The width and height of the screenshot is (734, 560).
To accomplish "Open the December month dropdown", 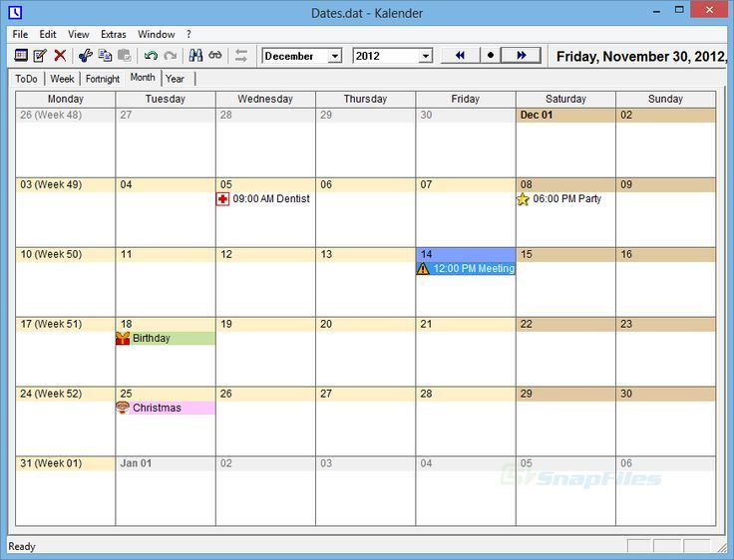I will click(x=335, y=56).
